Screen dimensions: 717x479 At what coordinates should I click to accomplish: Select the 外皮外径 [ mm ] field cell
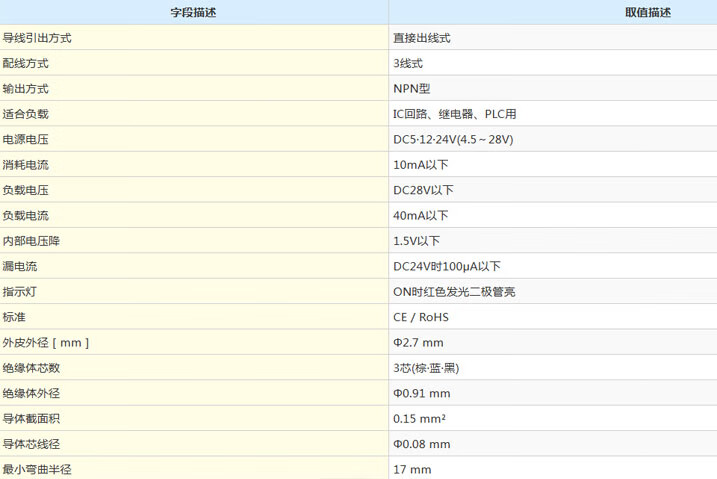tap(46, 343)
